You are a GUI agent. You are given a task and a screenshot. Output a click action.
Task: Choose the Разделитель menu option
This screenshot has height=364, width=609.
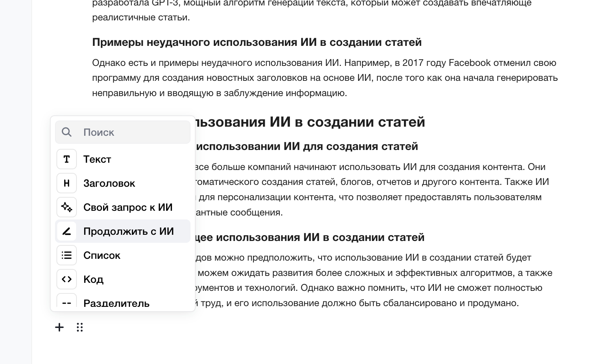tap(116, 303)
